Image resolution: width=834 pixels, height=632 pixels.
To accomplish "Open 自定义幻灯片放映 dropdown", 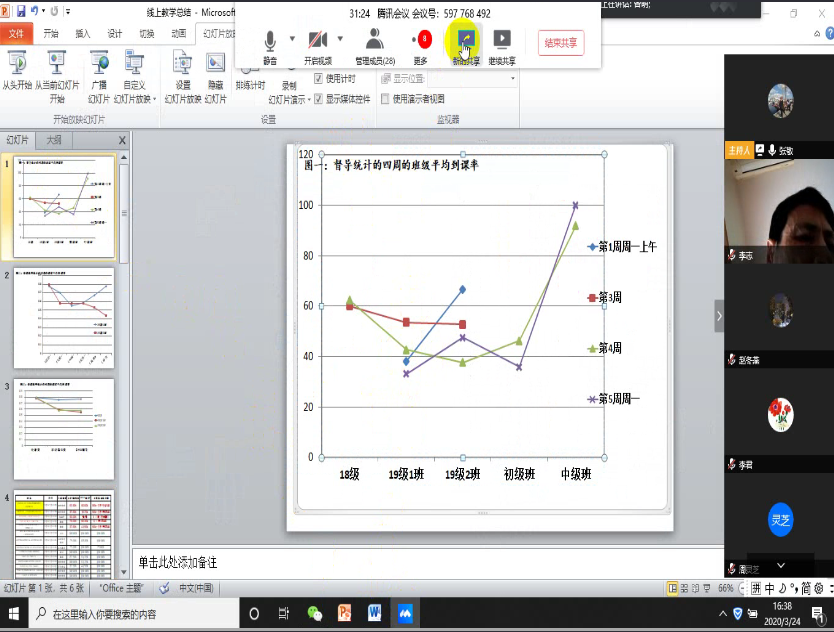I will (x=134, y=78).
